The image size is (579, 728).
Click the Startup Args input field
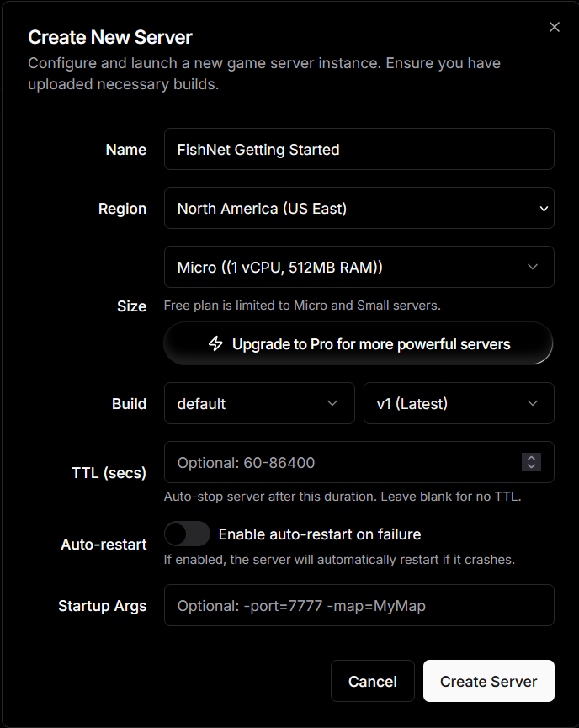coord(359,605)
